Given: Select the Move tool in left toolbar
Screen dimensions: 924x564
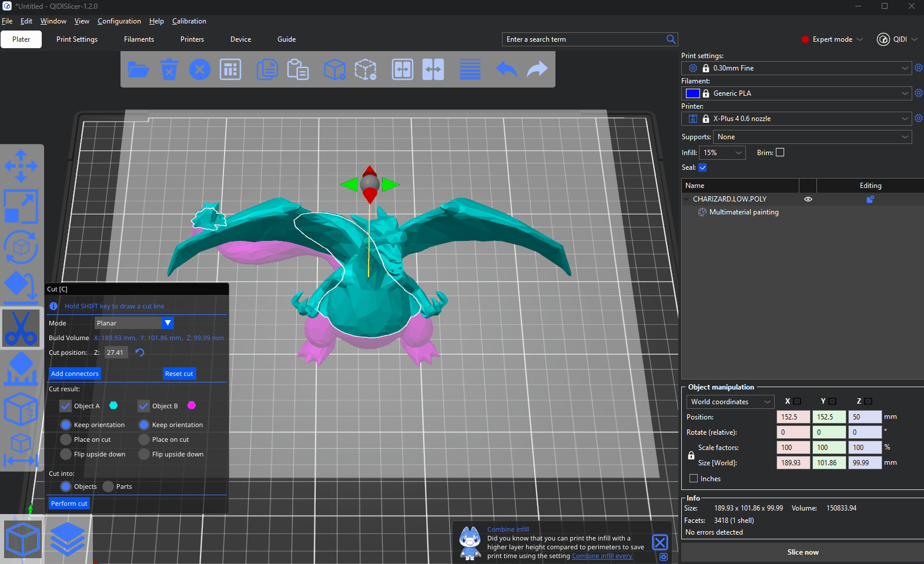Looking at the screenshot, I should click(21, 166).
